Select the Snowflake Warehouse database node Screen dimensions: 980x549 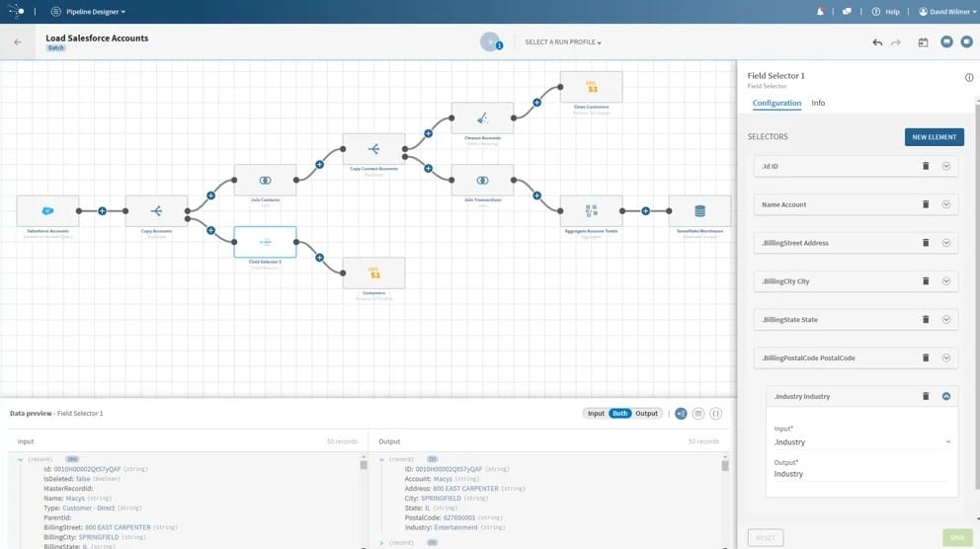tap(700, 211)
